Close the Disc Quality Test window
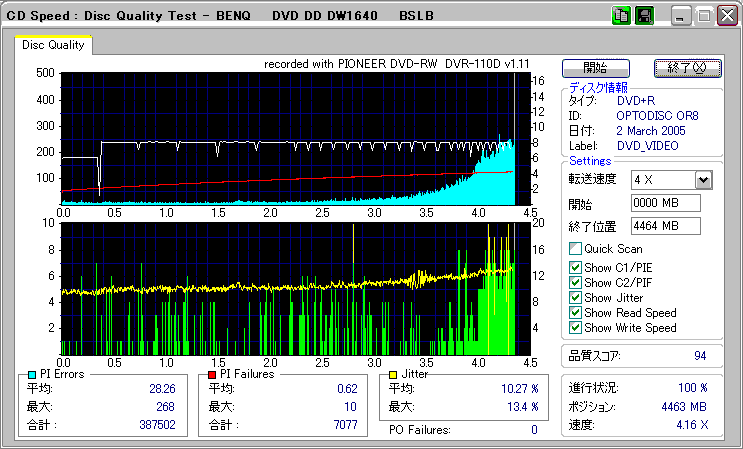Screen dimensions: 743x449 pyautogui.click(x=727, y=16)
